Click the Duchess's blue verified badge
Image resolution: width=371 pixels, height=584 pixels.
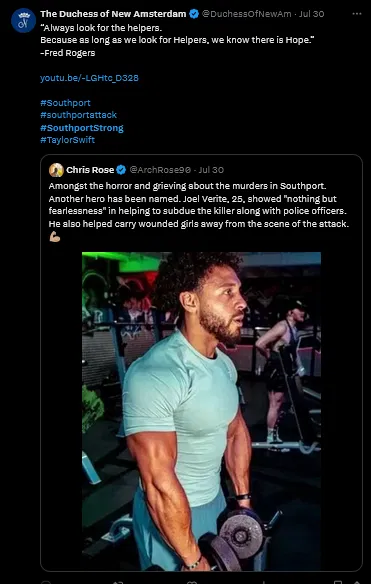(x=194, y=14)
